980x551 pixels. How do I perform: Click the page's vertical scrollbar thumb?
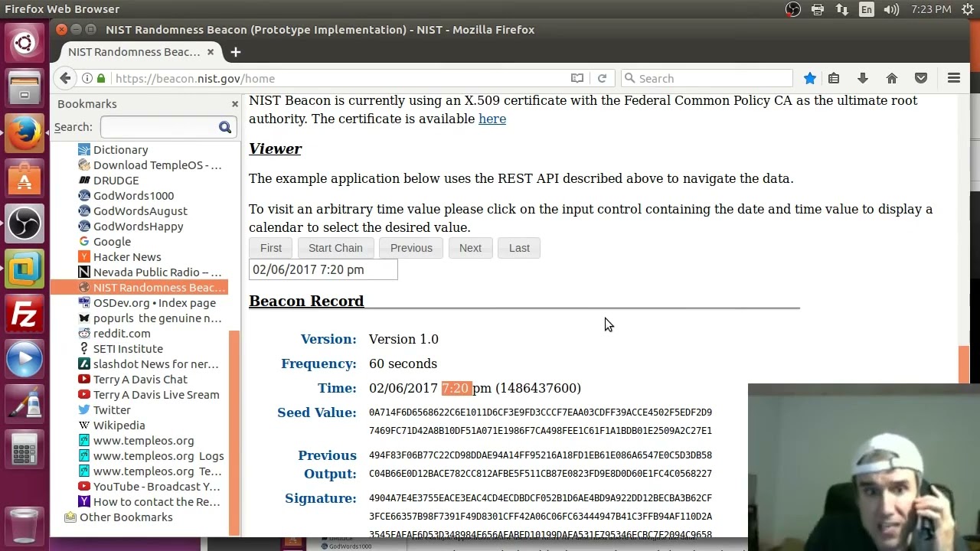click(x=964, y=365)
